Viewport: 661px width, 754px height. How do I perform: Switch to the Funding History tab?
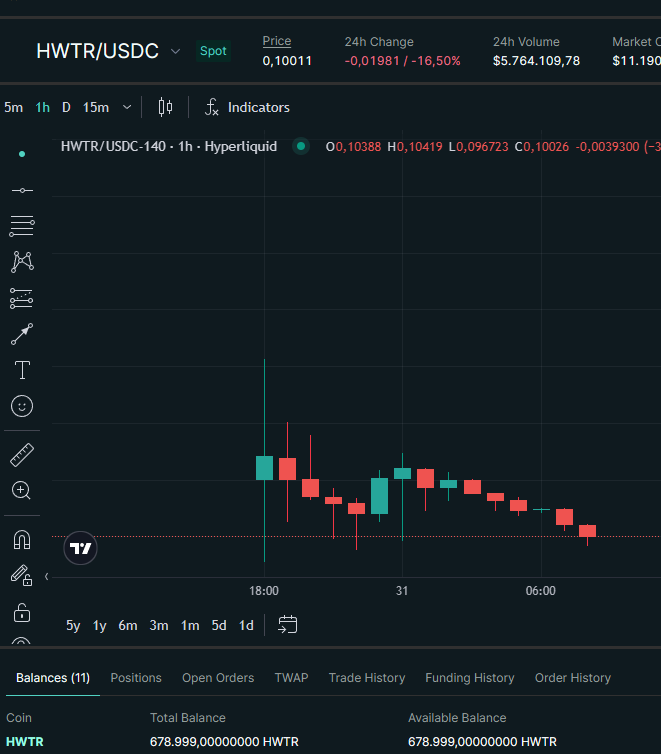(x=470, y=678)
